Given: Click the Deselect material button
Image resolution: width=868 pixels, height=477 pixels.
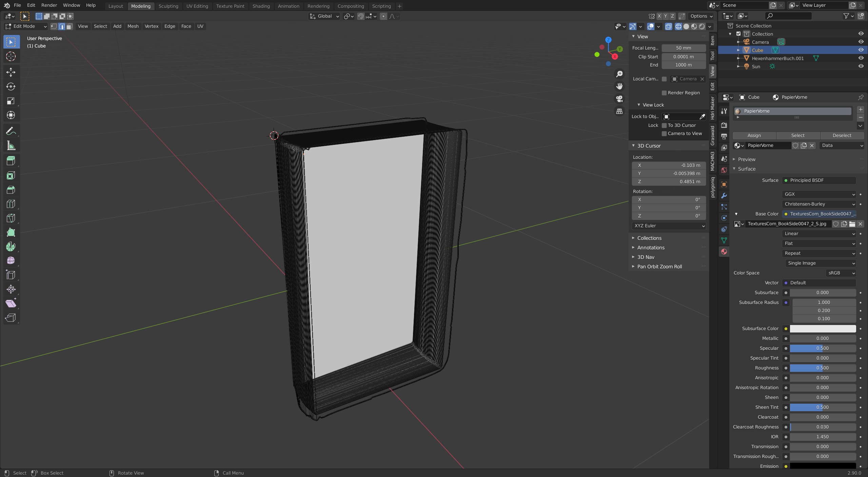Looking at the screenshot, I should pyautogui.click(x=842, y=136).
